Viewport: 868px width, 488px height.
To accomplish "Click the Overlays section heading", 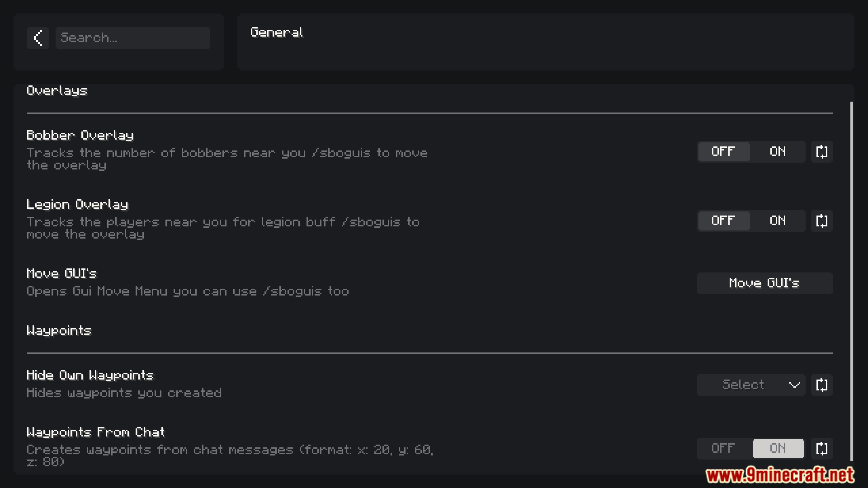I will 57,91.
